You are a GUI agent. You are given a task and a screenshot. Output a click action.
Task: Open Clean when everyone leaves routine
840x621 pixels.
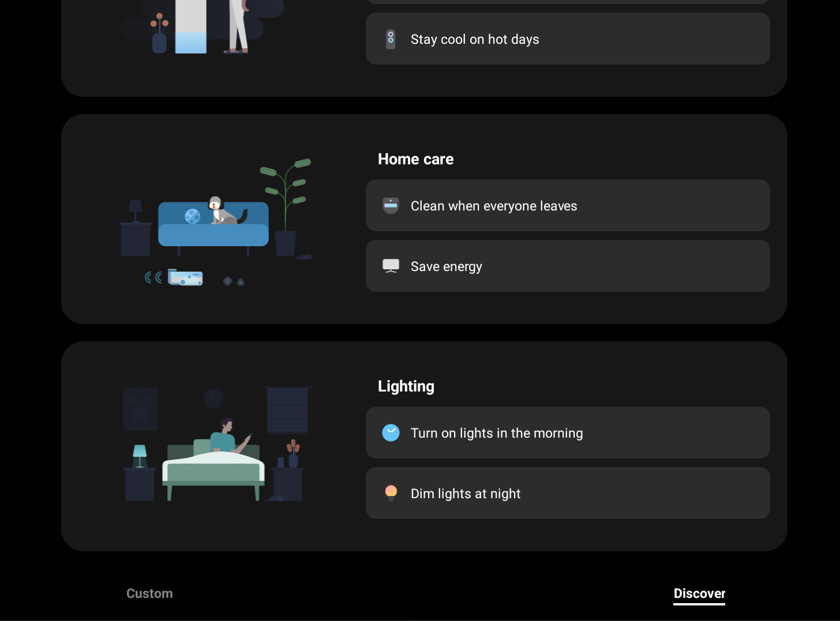568,205
